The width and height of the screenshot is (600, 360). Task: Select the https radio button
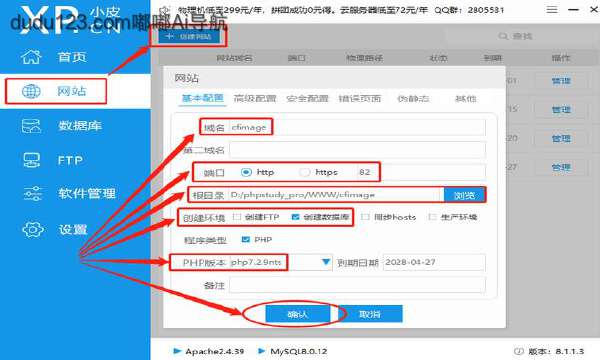[x=305, y=173]
